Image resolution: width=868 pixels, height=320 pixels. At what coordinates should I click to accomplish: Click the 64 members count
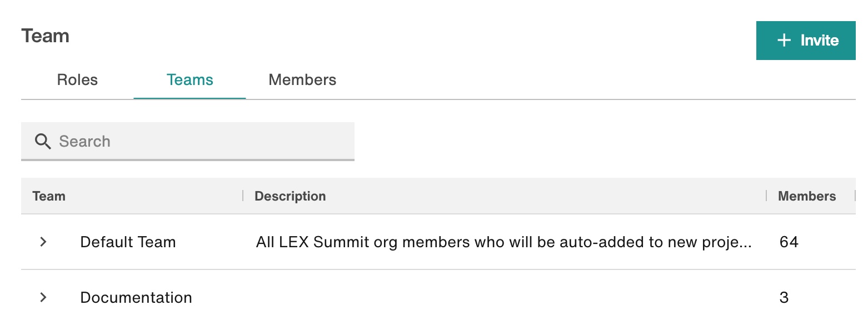click(x=789, y=242)
